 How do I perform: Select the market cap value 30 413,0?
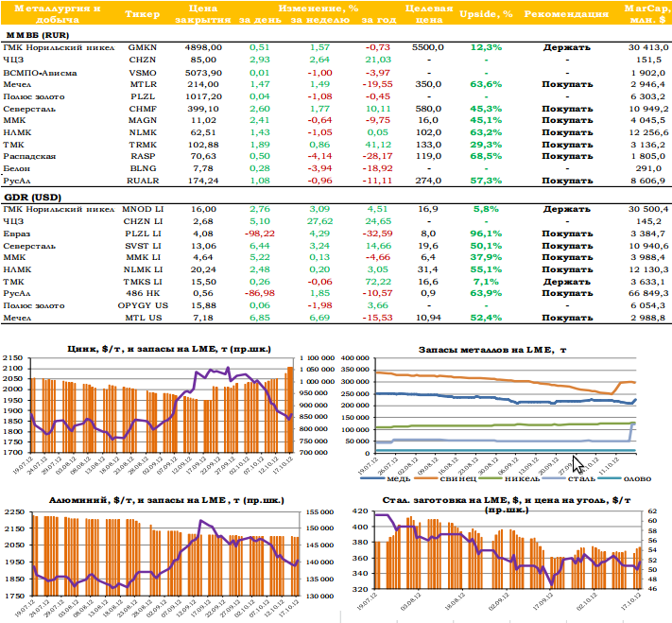648,47
